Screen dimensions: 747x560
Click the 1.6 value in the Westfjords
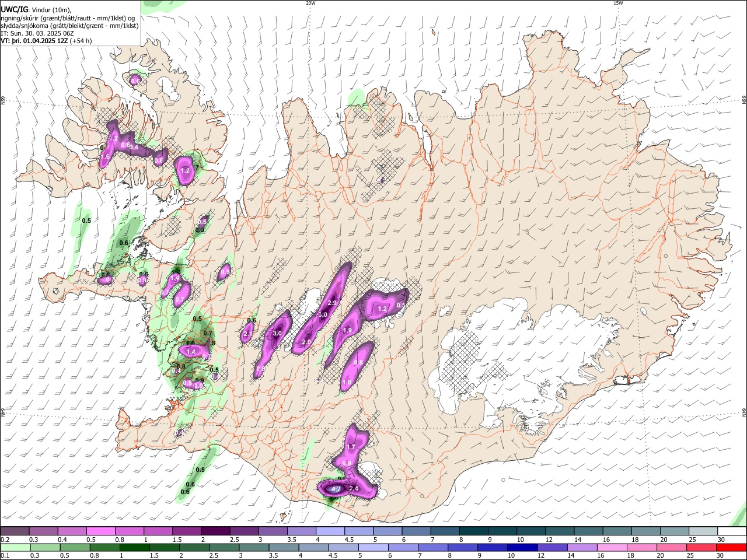[x=105, y=156]
